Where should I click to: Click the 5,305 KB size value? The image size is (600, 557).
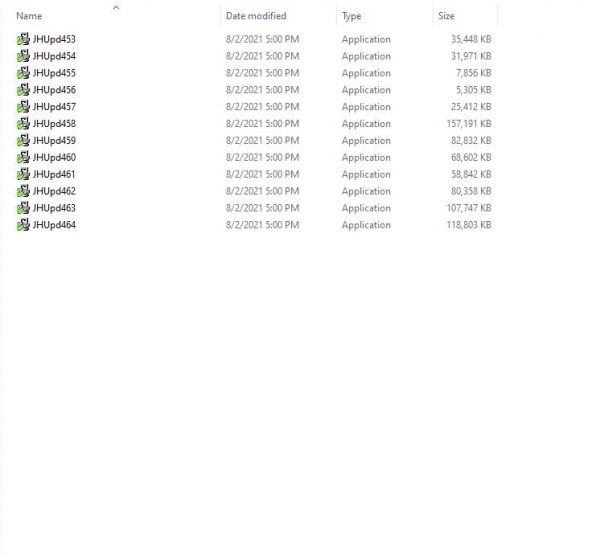474,90
